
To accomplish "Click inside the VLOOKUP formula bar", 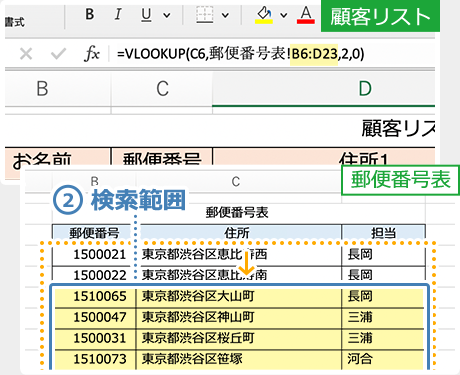I will [273, 54].
